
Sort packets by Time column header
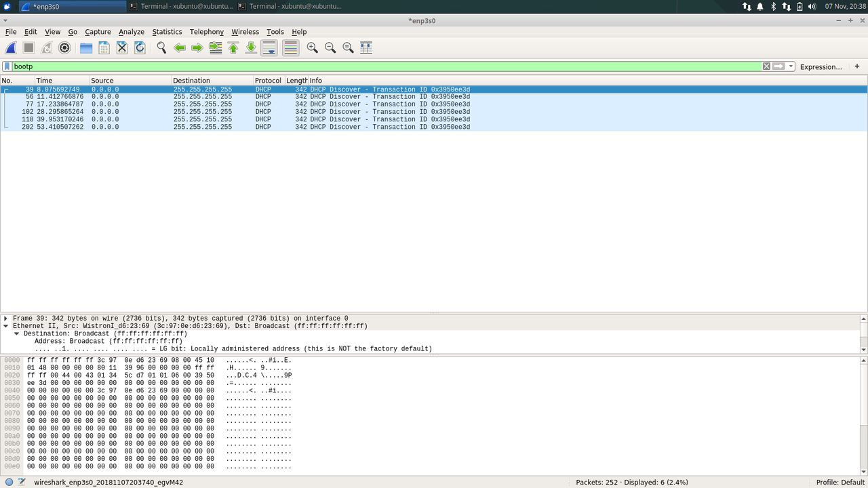pos(62,81)
